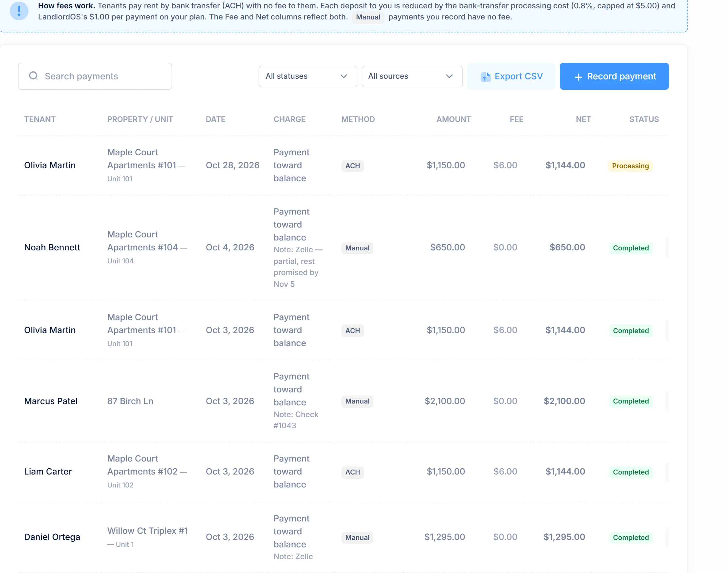Open the All sources dropdown
728x573 pixels.
pos(412,76)
